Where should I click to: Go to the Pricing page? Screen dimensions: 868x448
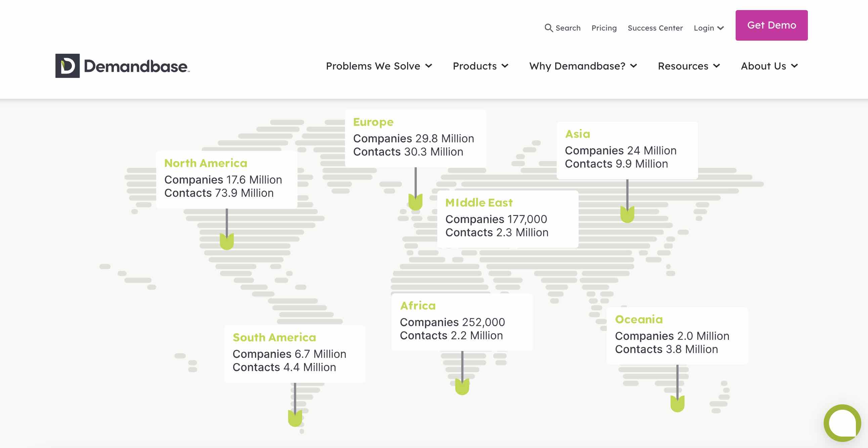pyautogui.click(x=604, y=28)
